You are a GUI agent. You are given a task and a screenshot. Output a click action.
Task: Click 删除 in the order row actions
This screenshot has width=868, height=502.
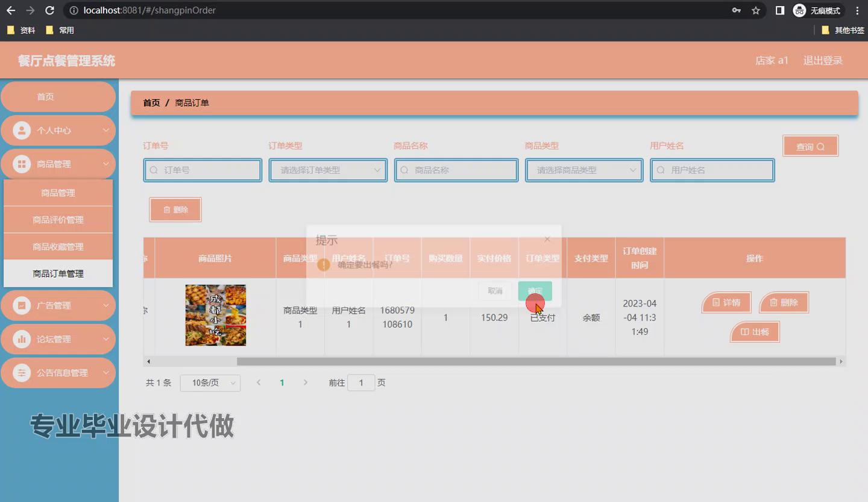tap(784, 302)
